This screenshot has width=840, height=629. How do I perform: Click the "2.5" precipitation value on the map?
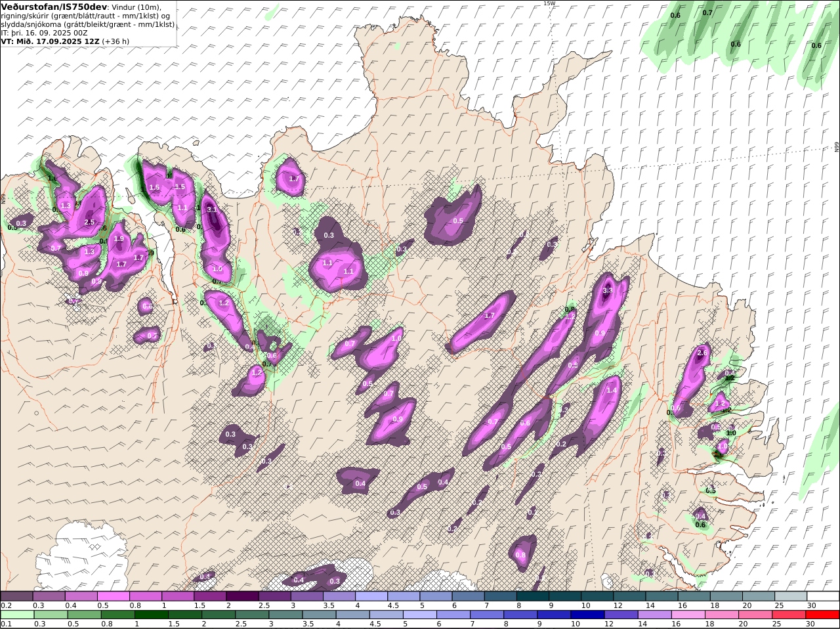click(89, 223)
